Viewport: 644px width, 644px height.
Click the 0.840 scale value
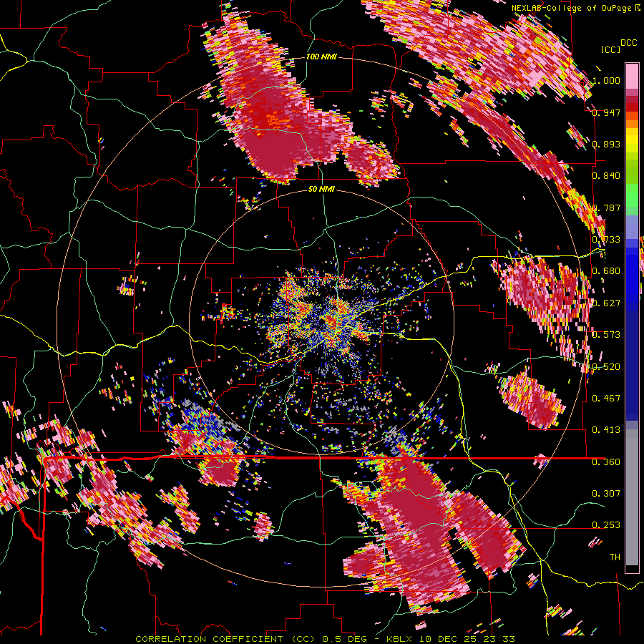pyautogui.click(x=606, y=176)
